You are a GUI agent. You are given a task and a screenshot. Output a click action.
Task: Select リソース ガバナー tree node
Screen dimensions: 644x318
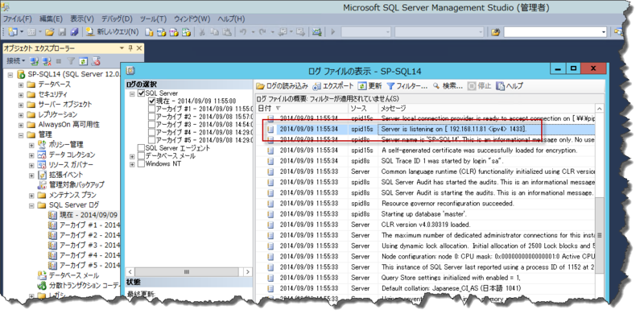coord(71,165)
